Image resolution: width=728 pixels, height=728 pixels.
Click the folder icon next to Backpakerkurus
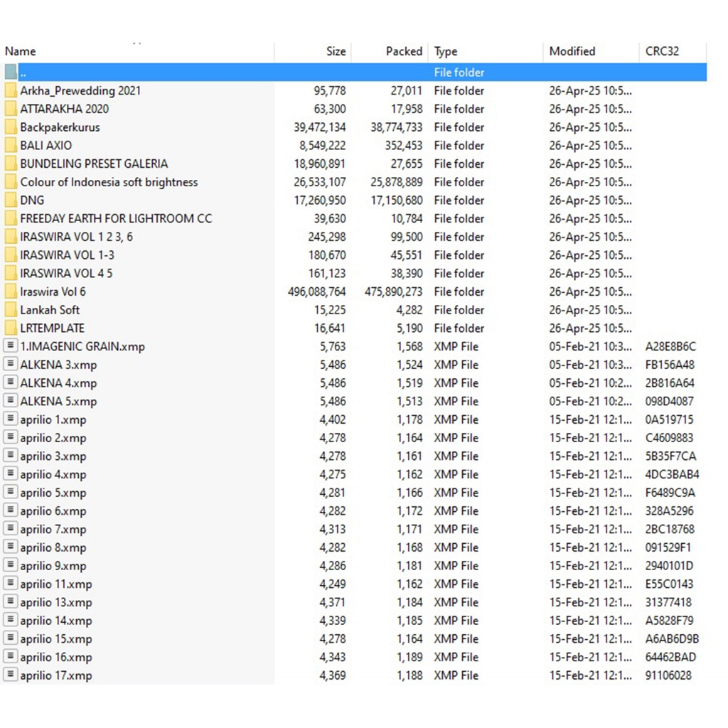[10, 127]
